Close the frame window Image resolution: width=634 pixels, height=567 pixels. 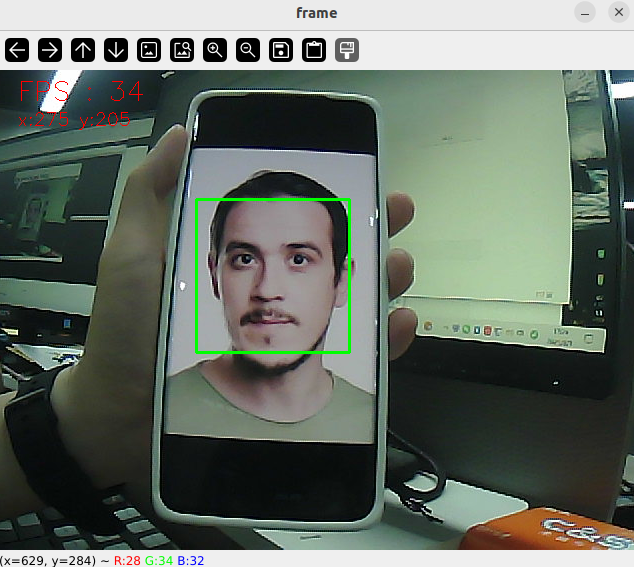(x=619, y=13)
